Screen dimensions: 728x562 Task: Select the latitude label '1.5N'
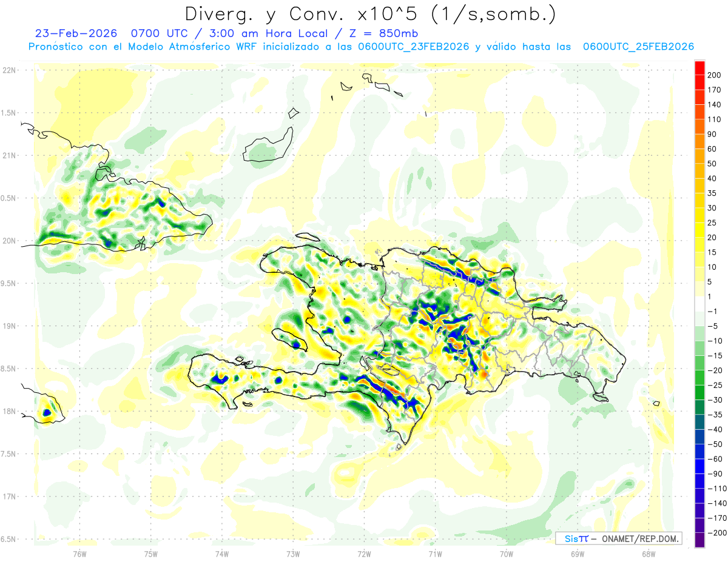point(8,113)
